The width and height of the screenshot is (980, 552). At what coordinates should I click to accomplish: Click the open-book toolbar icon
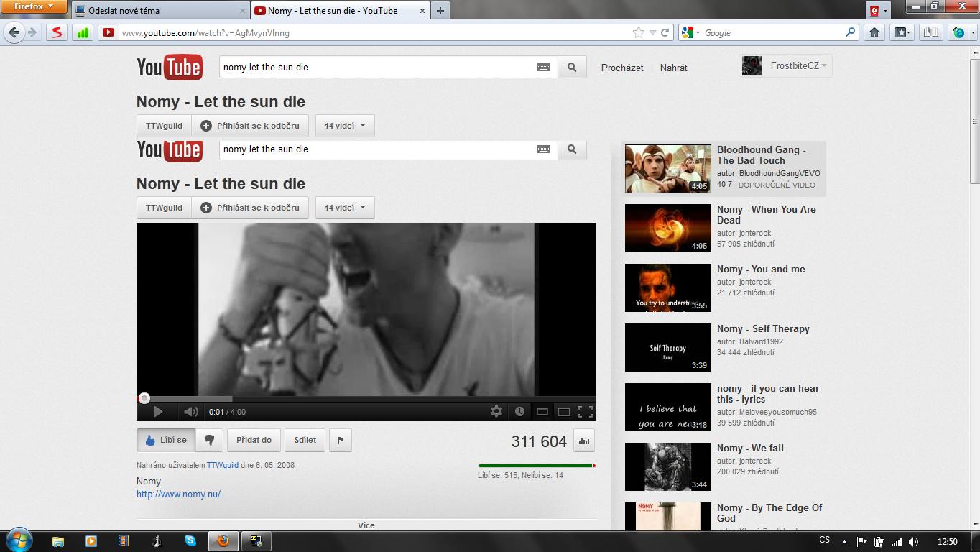pyautogui.click(x=931, y=32)
